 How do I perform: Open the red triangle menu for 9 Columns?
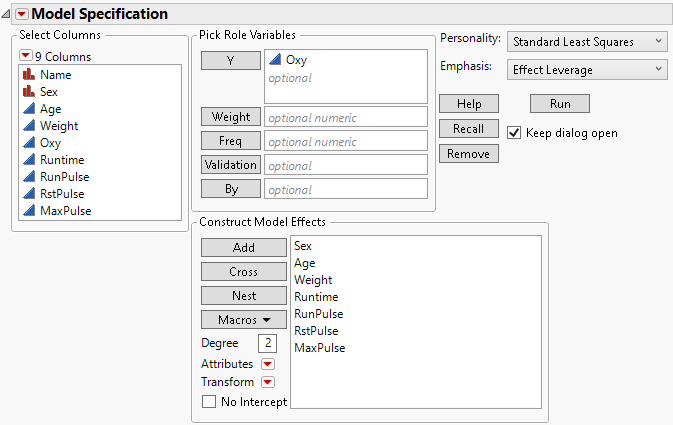click(x=26, y=56)
